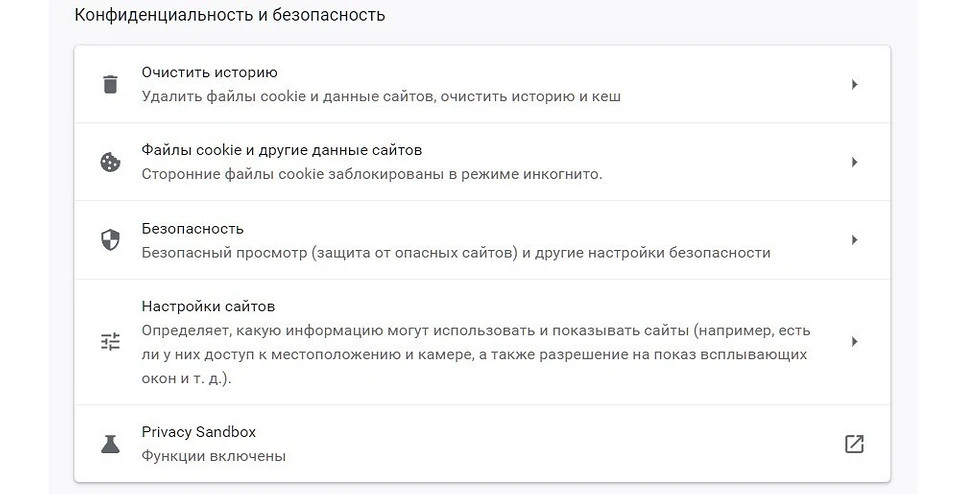Click the "Конфиденциальность и безопасность" section heading
Screen dimensions: 960x494
[x=230, y=16]
